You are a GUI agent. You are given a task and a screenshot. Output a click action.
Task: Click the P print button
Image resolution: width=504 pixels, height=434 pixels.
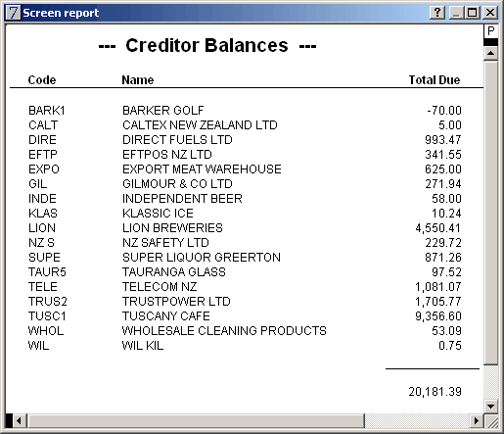(490, 31)
